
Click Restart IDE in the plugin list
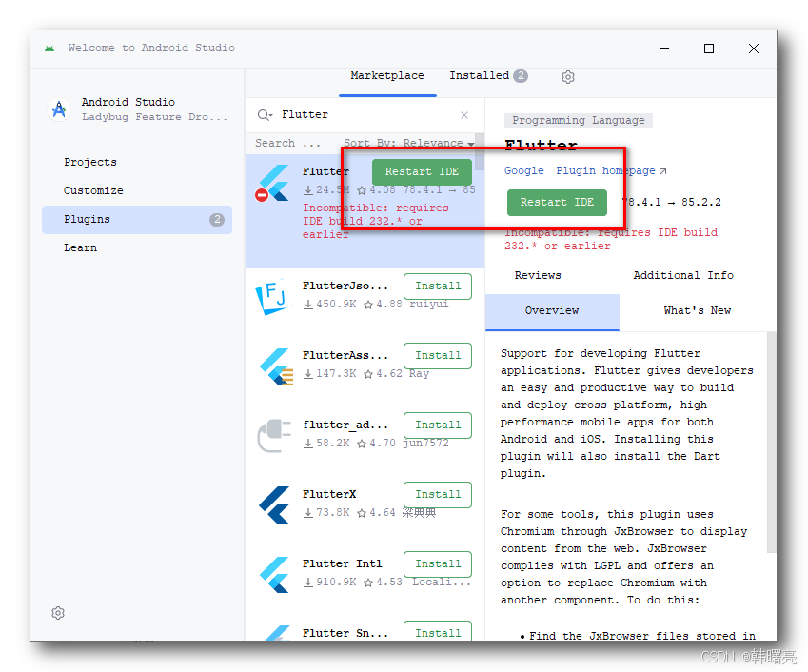pos(422,171)
